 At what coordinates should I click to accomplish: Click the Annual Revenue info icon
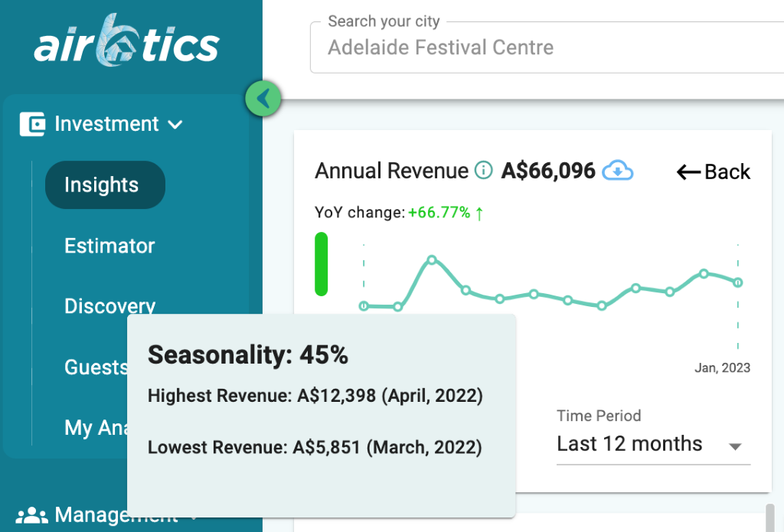click(484, 171)
